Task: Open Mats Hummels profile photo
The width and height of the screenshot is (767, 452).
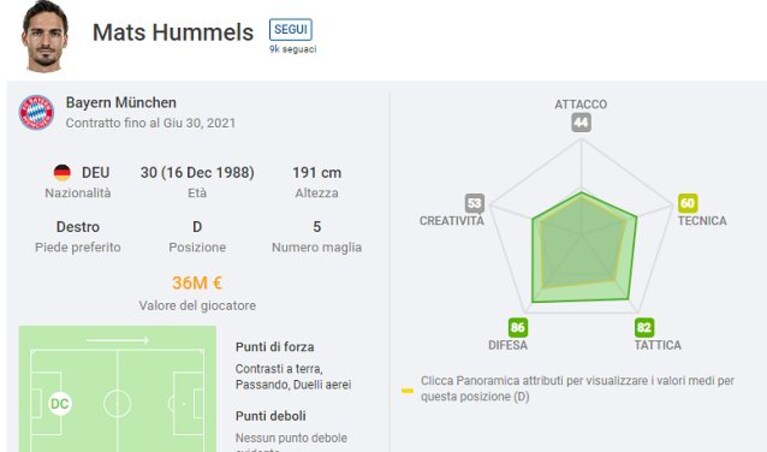Action: coord(45,36)
